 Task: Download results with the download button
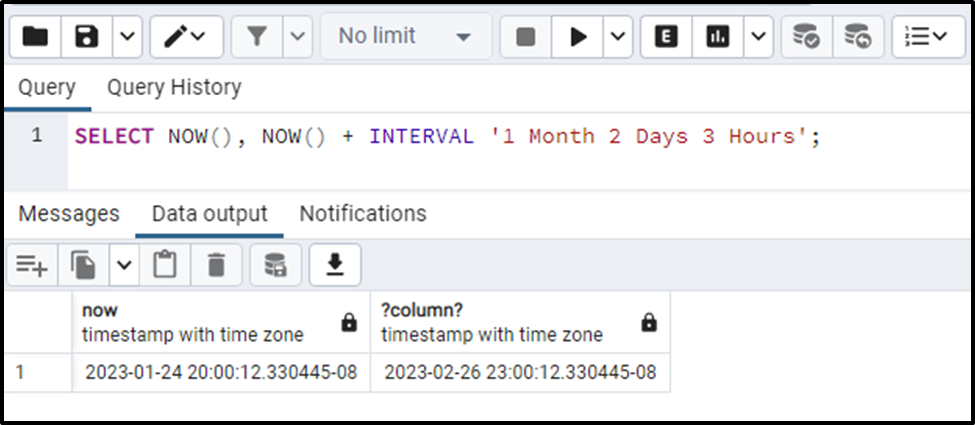335,266
